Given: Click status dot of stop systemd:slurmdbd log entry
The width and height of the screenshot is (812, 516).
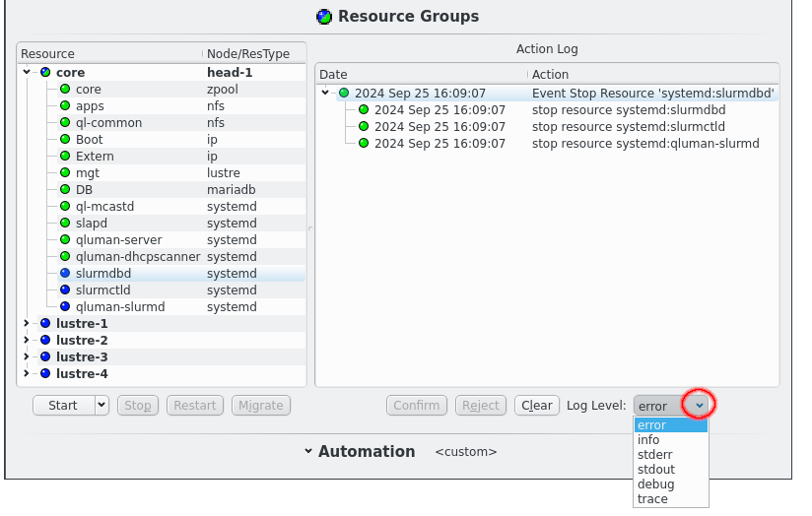Looking at the screenshot, I should point(364,109).
